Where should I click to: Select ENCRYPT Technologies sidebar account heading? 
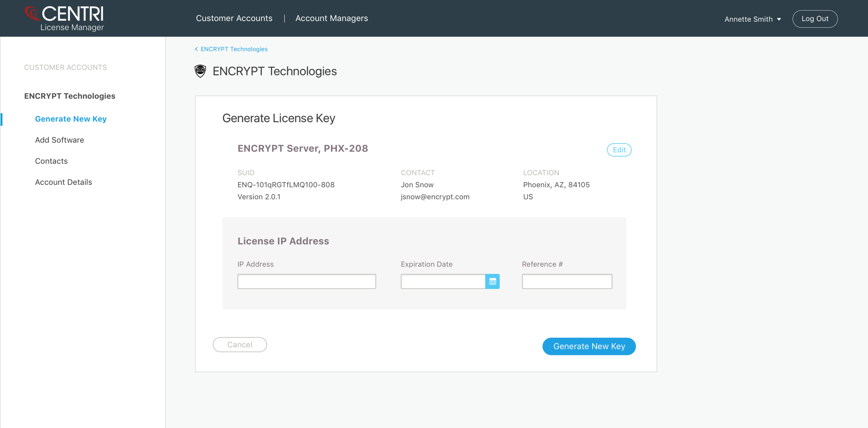(x=69, y=96)
